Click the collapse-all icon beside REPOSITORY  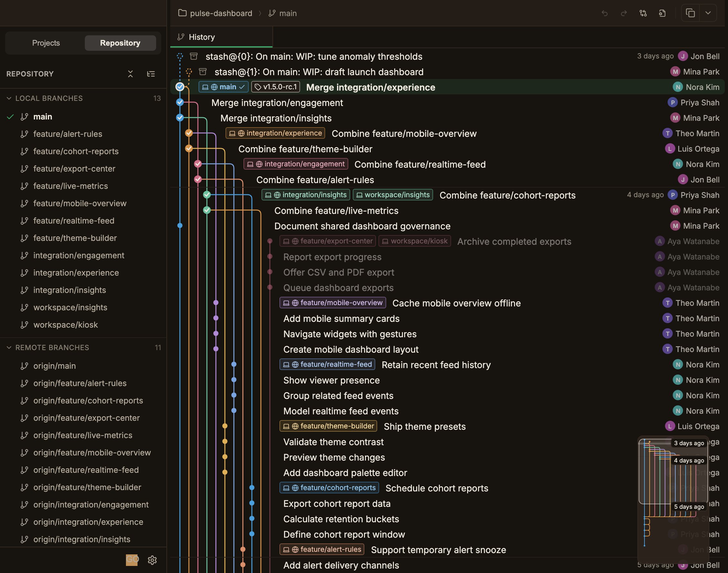[130, 74]
